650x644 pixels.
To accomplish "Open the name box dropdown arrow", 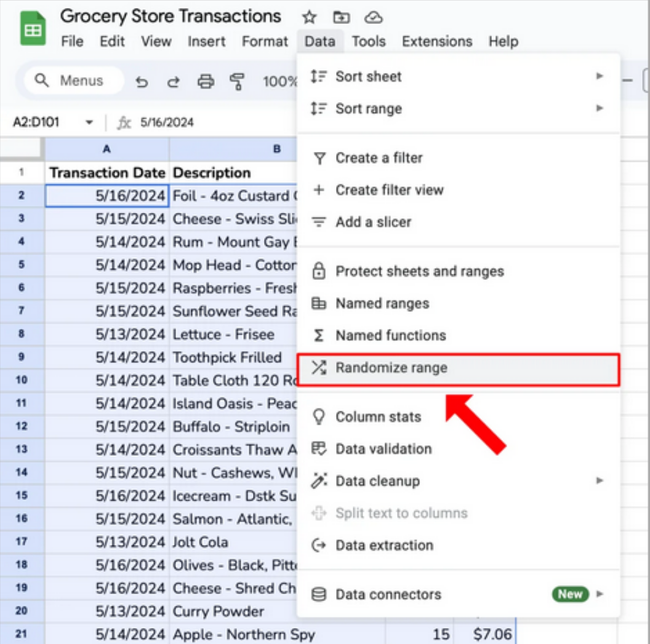I will click(x=89, y=122).
